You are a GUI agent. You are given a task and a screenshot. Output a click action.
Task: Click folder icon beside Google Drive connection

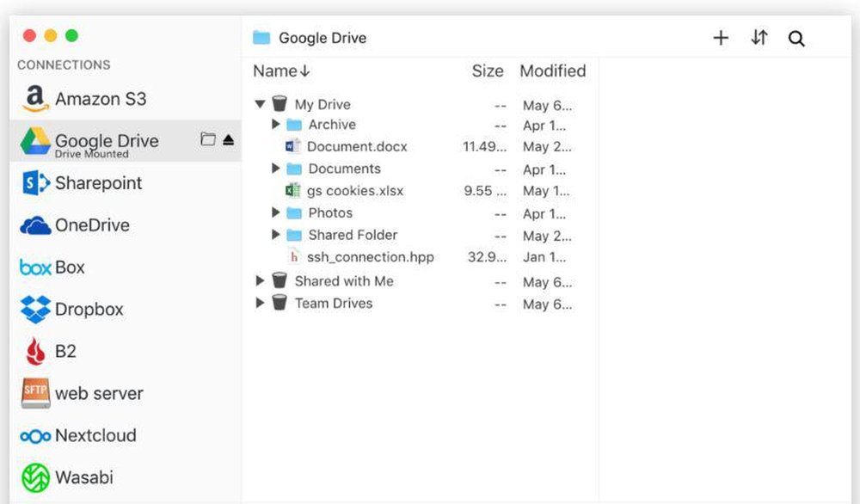point(207,139)
